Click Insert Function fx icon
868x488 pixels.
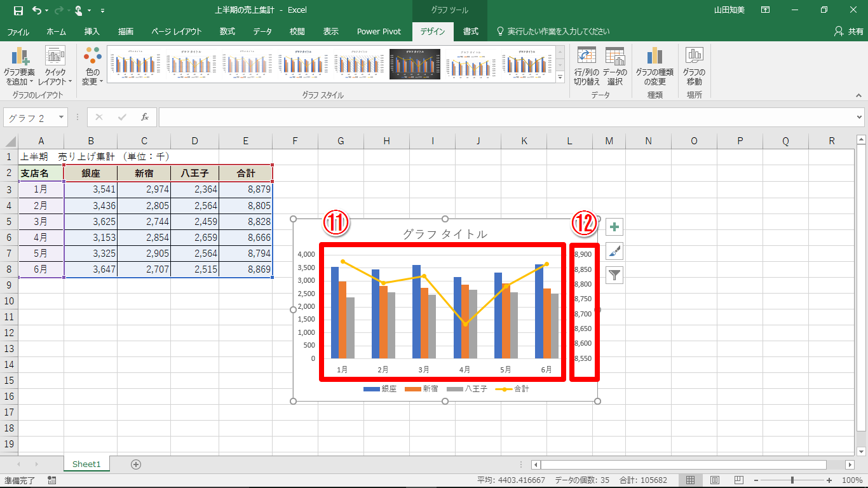145,117
